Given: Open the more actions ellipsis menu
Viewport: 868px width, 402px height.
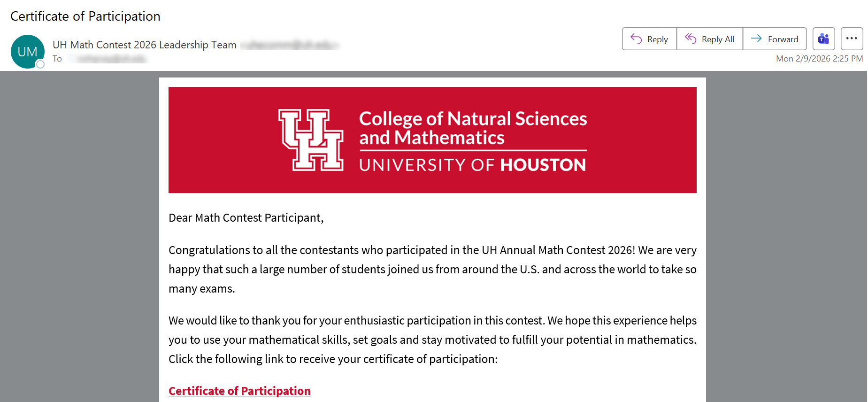Looking at the screenshot, I should tap(852, 39).
